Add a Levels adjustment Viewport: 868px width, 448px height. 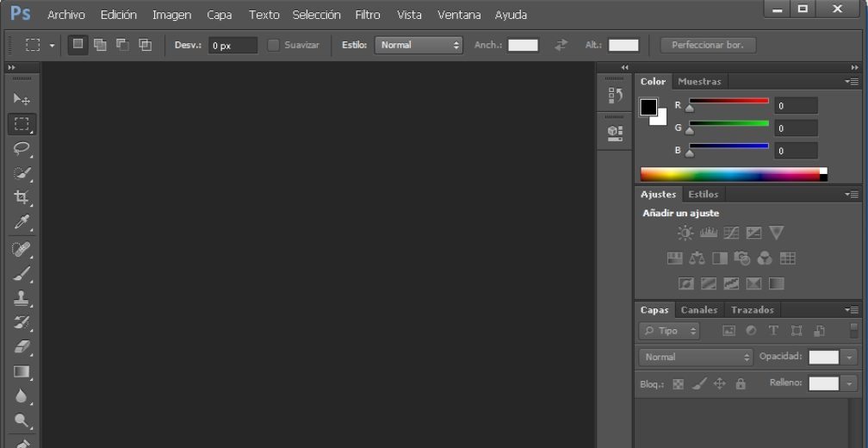pos(708,233)
